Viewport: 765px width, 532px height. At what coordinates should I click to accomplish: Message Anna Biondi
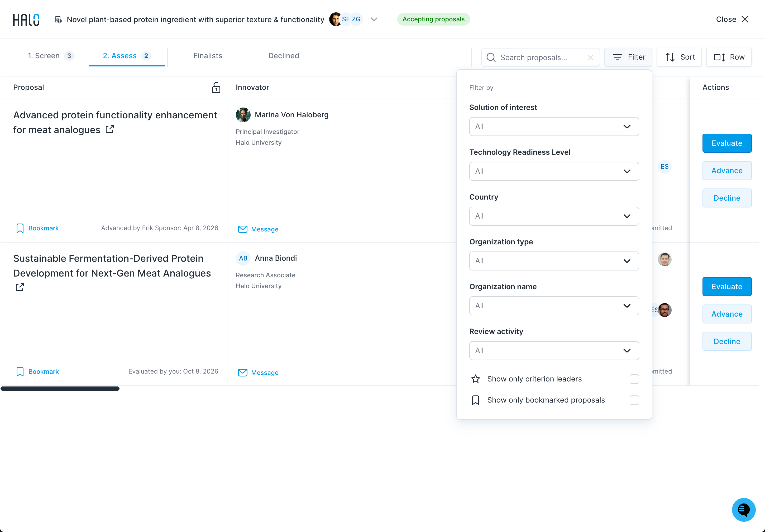pos(258,373)
